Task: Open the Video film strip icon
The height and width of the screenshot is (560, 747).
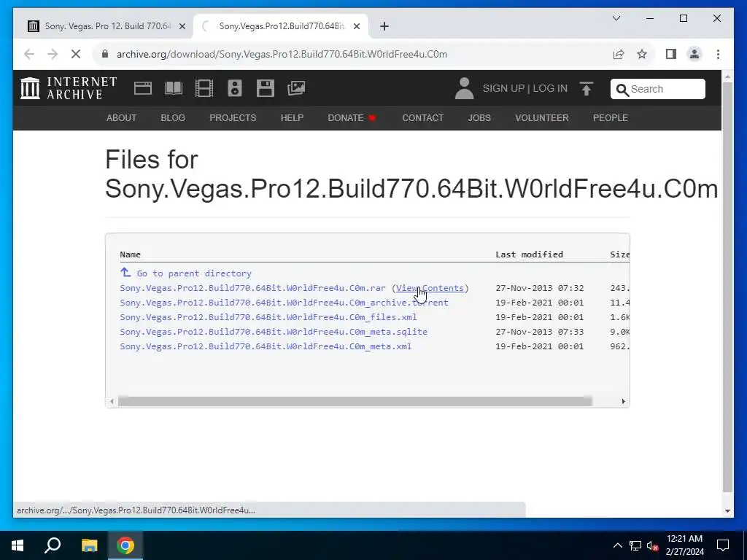Action: (204, 88)
